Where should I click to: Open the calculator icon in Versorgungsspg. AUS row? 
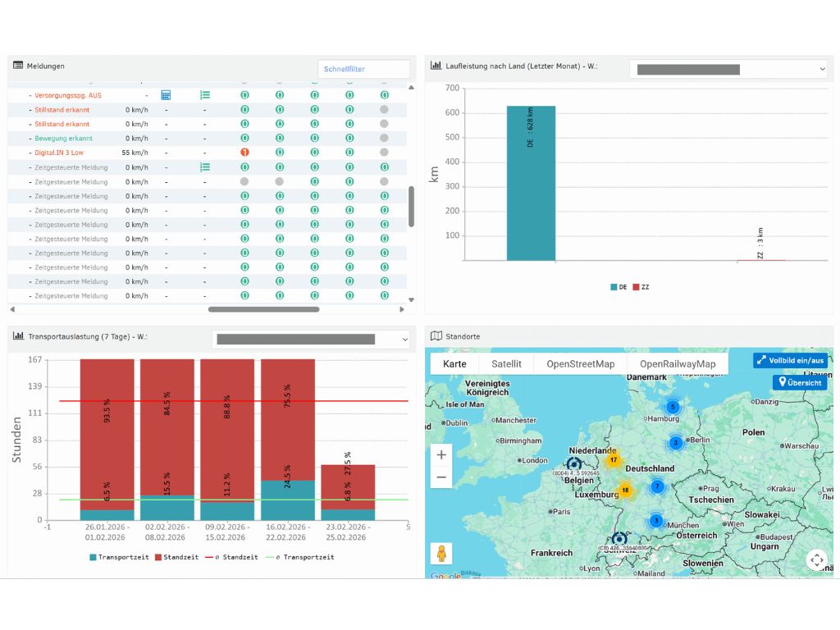(x=166, y=95)
